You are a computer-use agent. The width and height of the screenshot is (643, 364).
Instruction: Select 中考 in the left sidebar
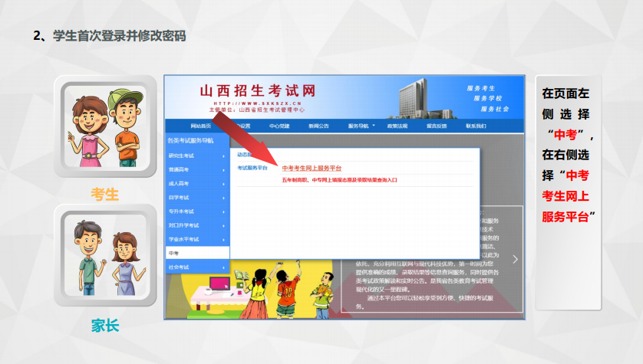point(197,253)
